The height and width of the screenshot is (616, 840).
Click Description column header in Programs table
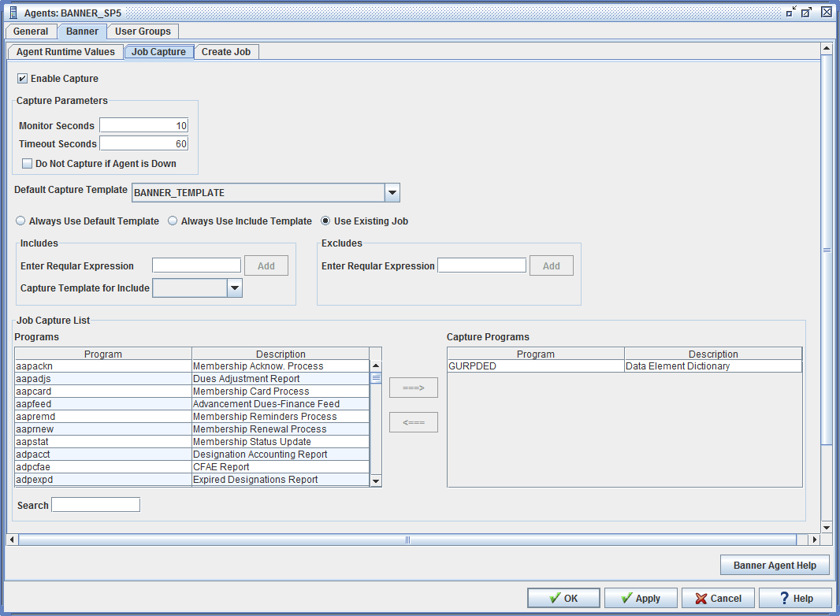pyautogui.click(x=281, y=354)
